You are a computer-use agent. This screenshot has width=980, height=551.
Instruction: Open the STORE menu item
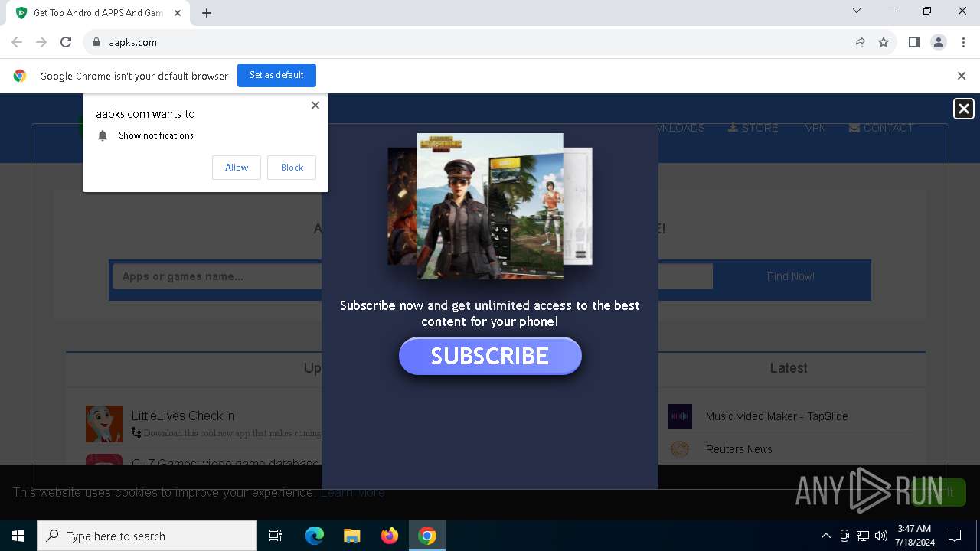[x=753, y=128]
